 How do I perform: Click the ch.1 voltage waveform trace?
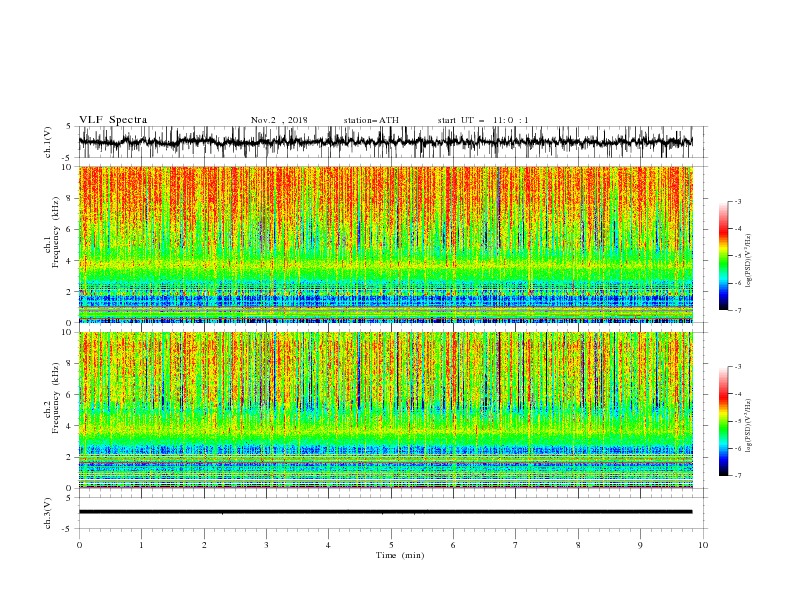pyautogui.click(x=385, y=142)
